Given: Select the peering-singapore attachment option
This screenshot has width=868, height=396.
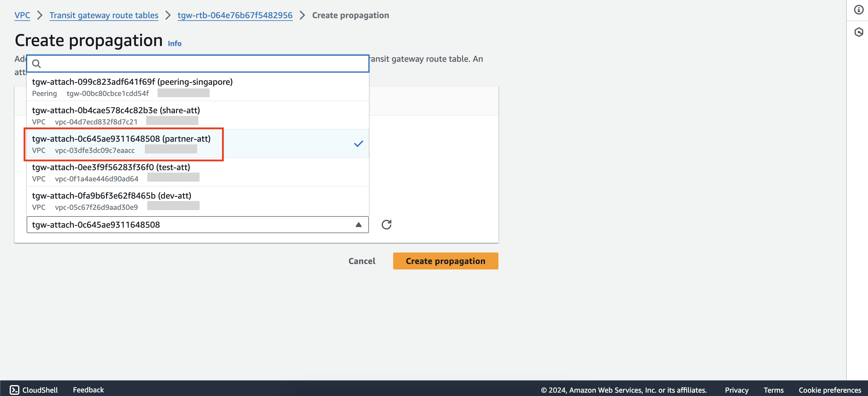Looking at the screenshot, I should [x=198, y=87].
